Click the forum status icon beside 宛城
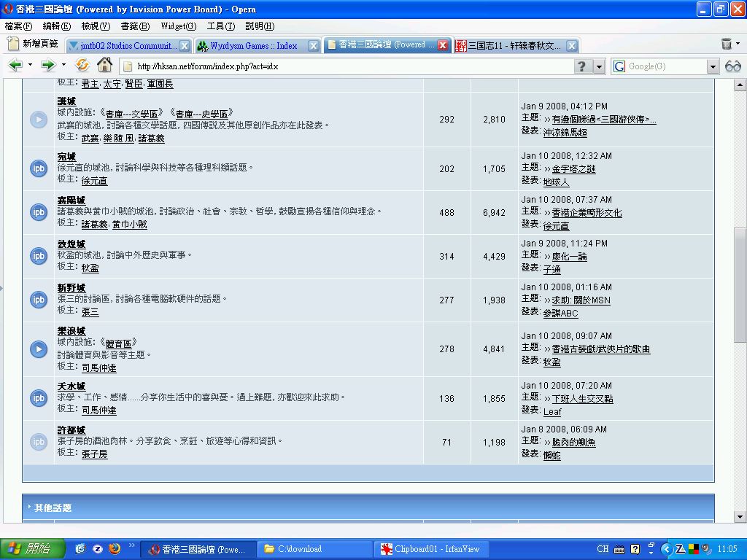 point(39,168)
